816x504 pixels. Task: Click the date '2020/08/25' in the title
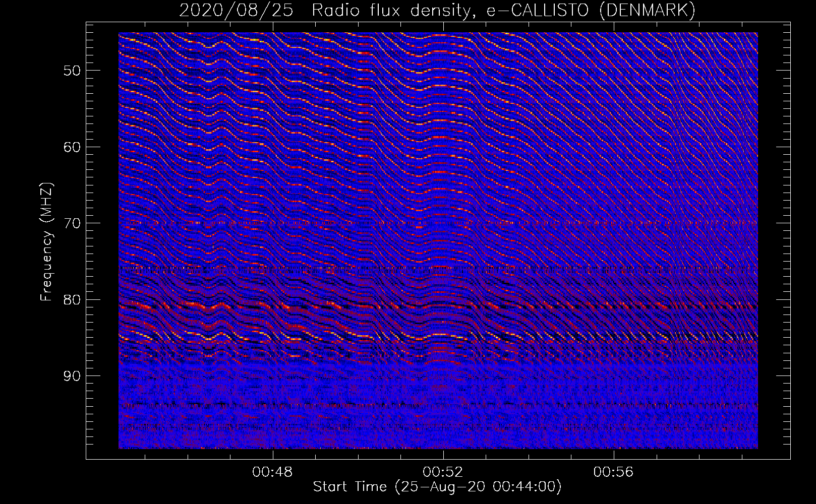point(236,10)
